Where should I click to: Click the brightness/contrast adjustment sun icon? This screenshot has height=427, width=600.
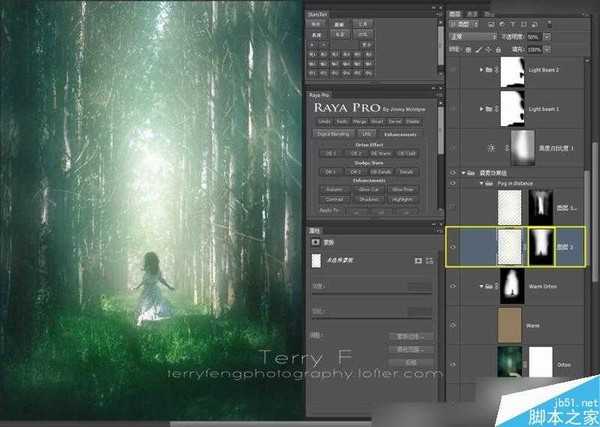[492, 148]
